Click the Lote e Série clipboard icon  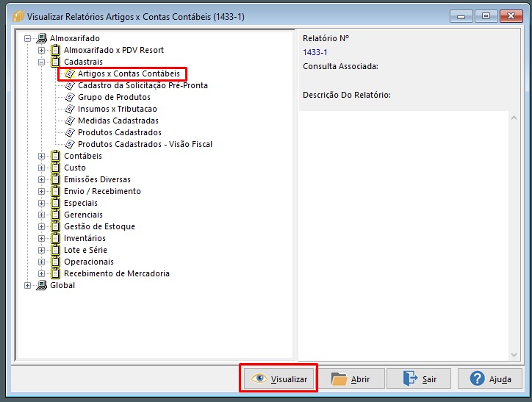[55, 250]
